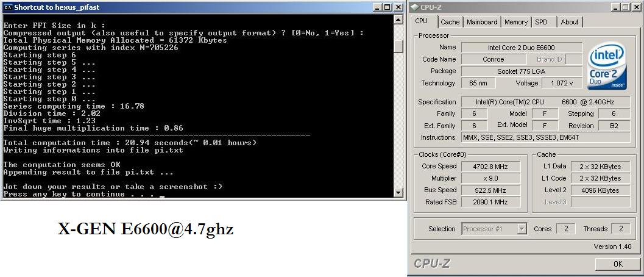
Task: Expand the Processor #1 selection dropdown
Action: pyautogui.click(x=522, y=229)
